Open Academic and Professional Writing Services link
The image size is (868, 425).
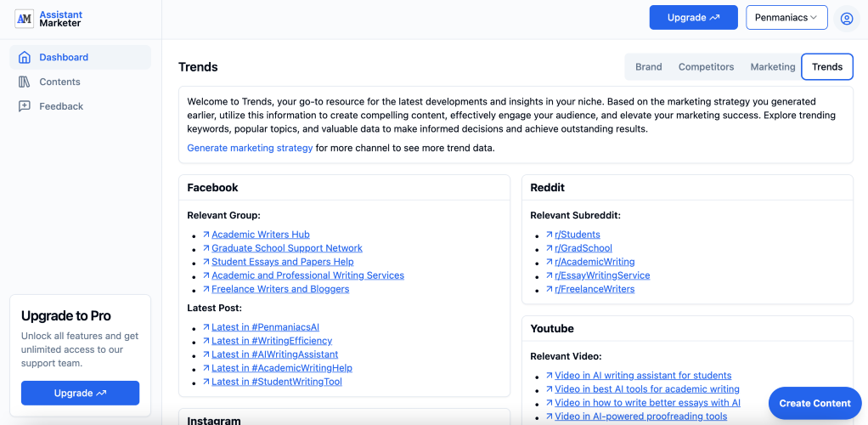click(x=307, y=275)
